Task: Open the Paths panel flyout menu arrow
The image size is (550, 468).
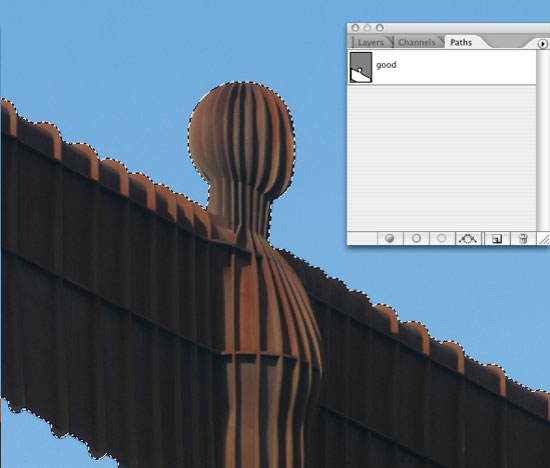Action: click(x=542, y=44)
